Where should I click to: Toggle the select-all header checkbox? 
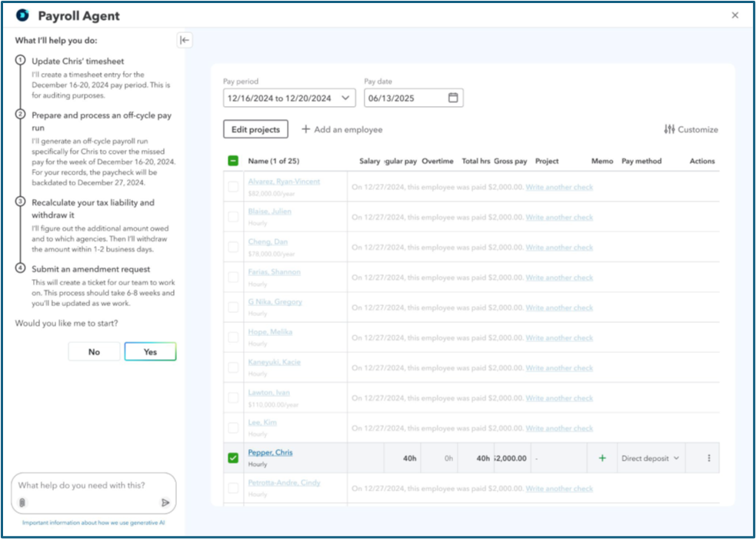[x=233, y=161]
